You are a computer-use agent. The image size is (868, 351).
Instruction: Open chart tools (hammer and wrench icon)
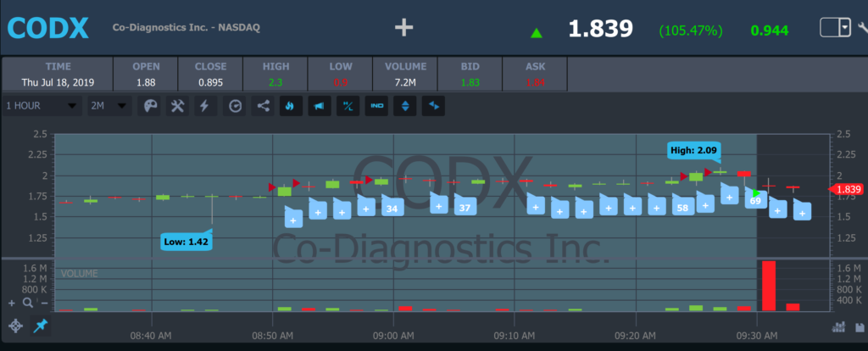(177, 106)
